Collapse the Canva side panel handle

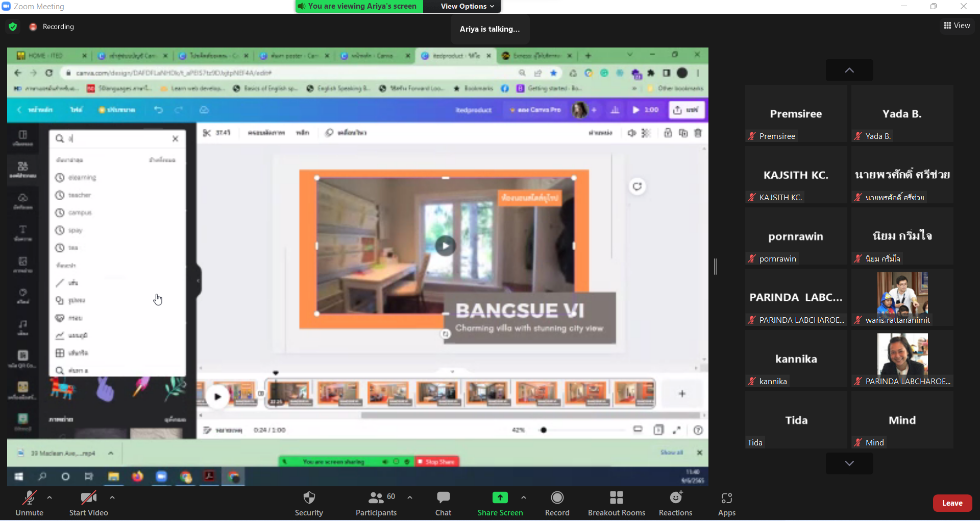click(198, 280)
